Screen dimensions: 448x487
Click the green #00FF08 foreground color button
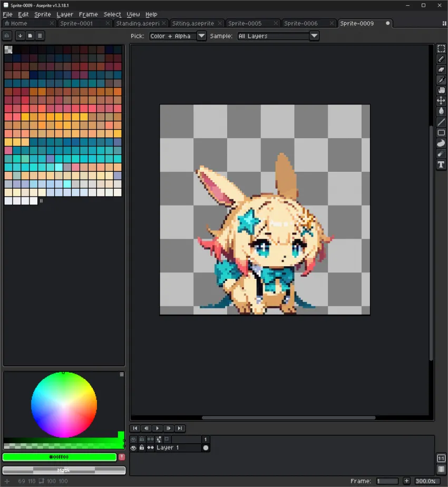(60, 457)
